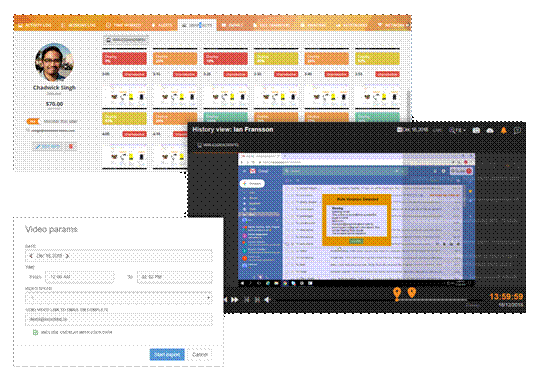Mute the recording with the speaker icon

[x=267, y=300]
